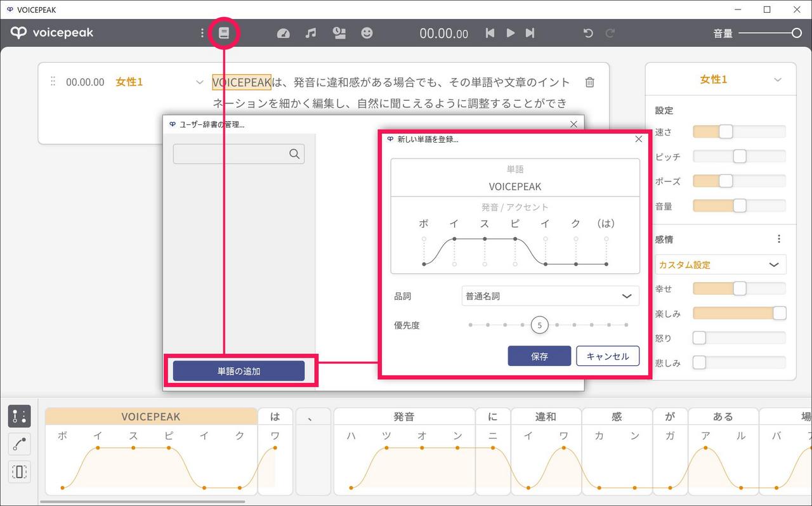Click the speed gauge icon in toolbar
The height and width of the screenshot is (506, 812).
tap(284, 33)
